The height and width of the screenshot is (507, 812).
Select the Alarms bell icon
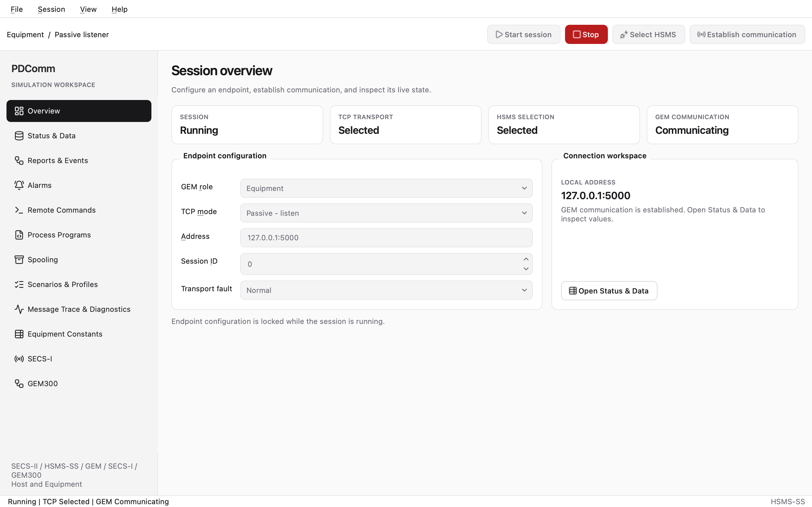[19, 185]
